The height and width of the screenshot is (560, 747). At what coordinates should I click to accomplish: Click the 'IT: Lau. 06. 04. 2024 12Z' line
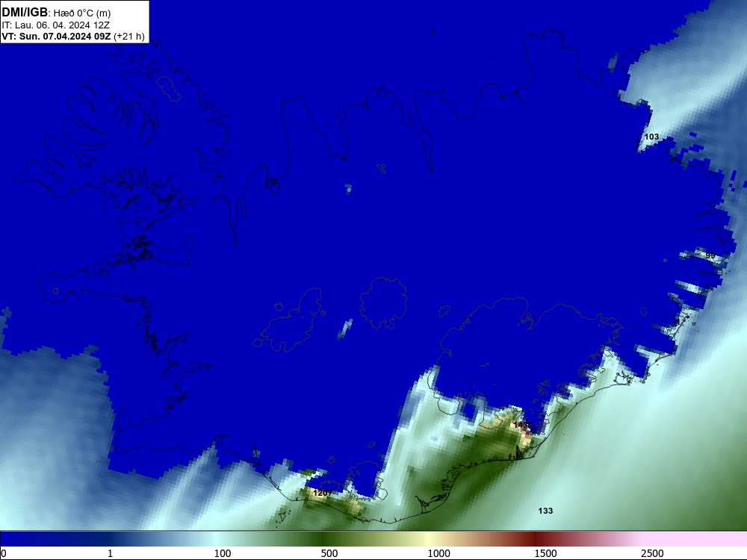point(56,25)
